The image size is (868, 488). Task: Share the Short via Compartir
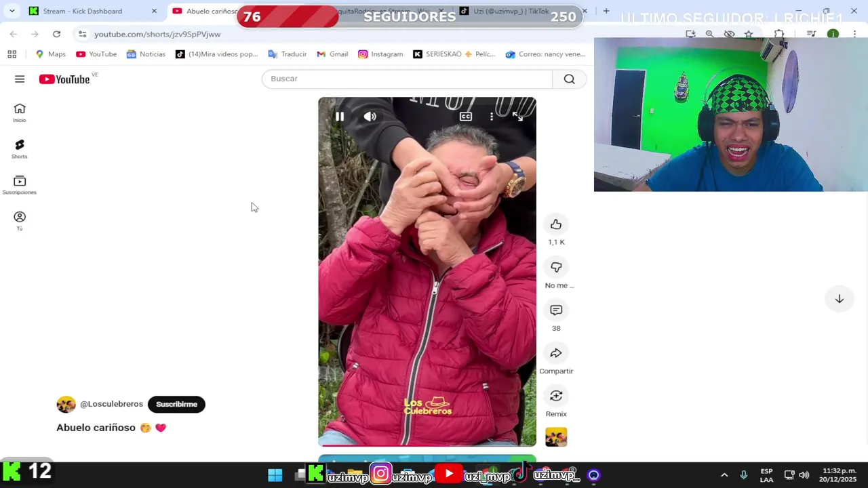pyautogui.click(x=556, y=353)
